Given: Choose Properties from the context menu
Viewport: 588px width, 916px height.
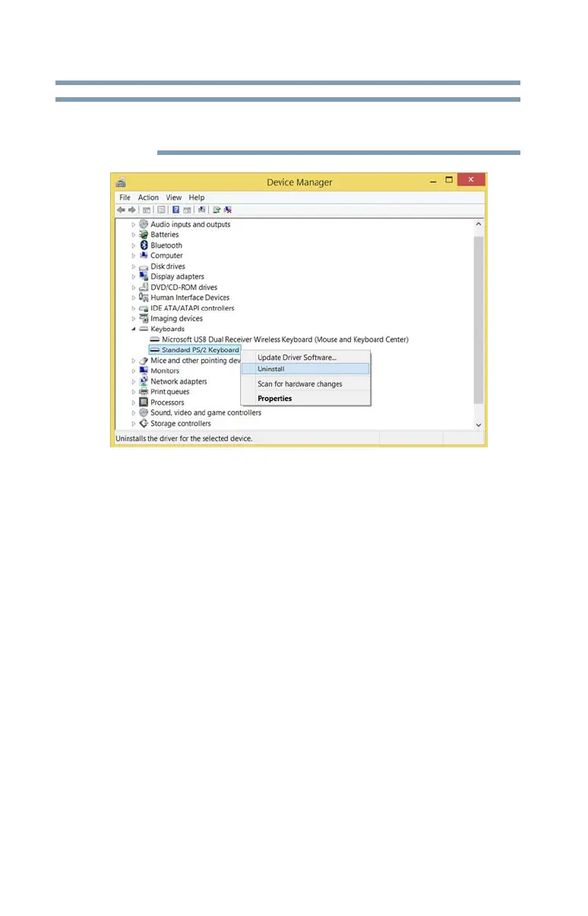Looking at the screenshot, I should point(275,399).
